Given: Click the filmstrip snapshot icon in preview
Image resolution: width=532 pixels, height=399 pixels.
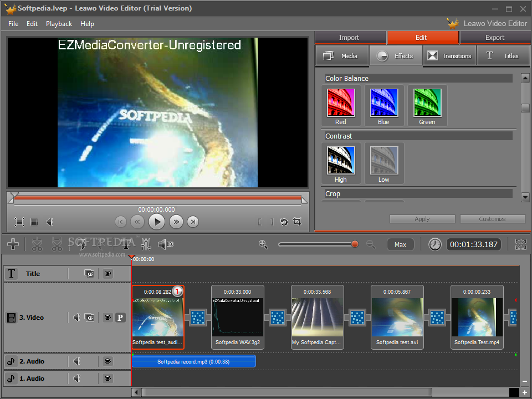Looking at the screenshot, I should 34,222.
